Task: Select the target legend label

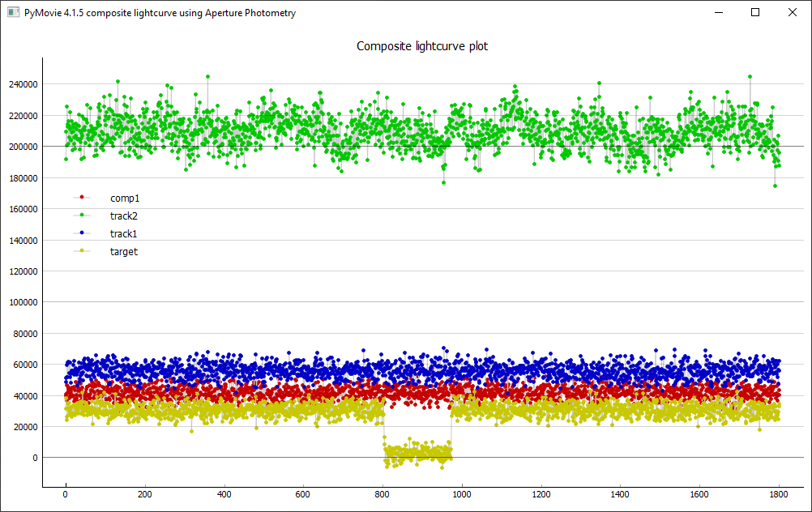Action: [124, 251]
